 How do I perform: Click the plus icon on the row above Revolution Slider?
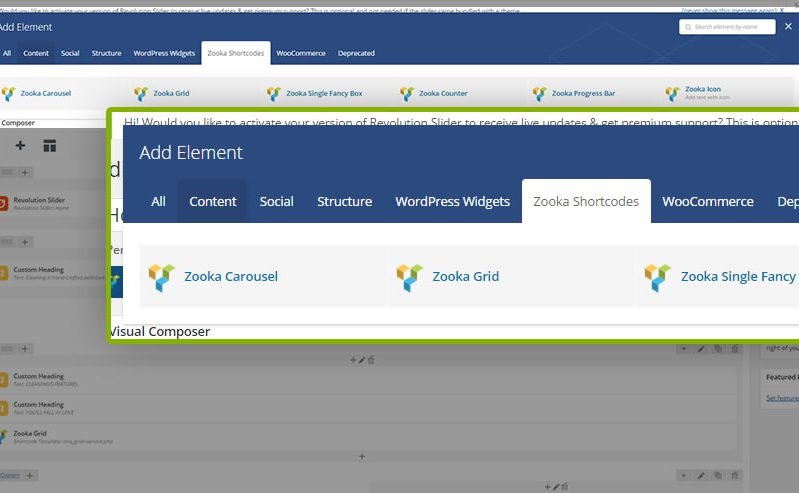click(24, 172)
